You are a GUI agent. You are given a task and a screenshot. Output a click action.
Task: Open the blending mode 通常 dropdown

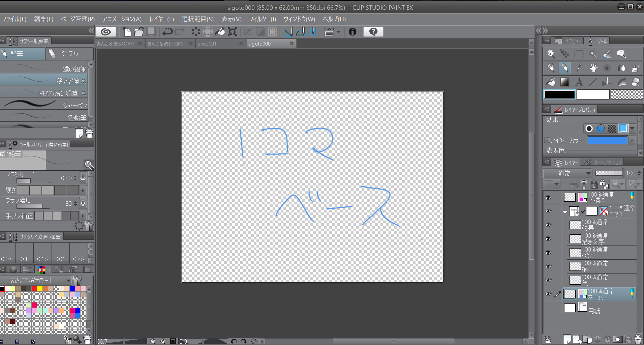click(568, 173)
